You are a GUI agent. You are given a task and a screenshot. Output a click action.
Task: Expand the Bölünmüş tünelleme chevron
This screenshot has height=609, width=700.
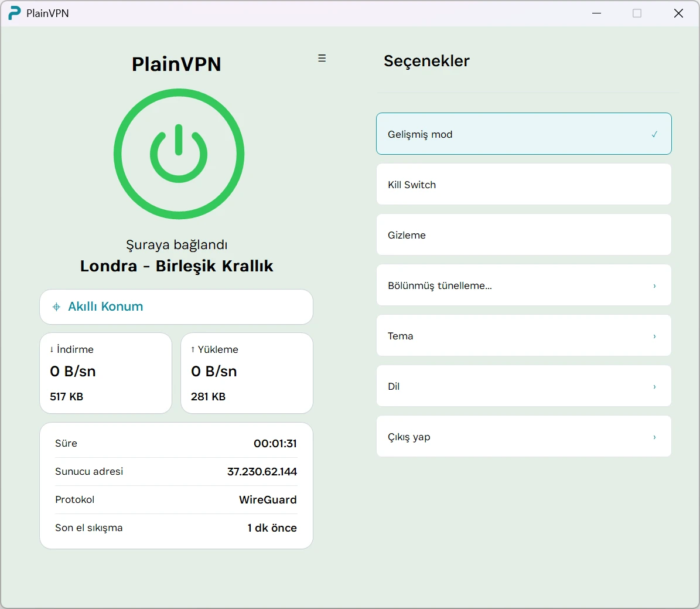[x=654, y=285]
